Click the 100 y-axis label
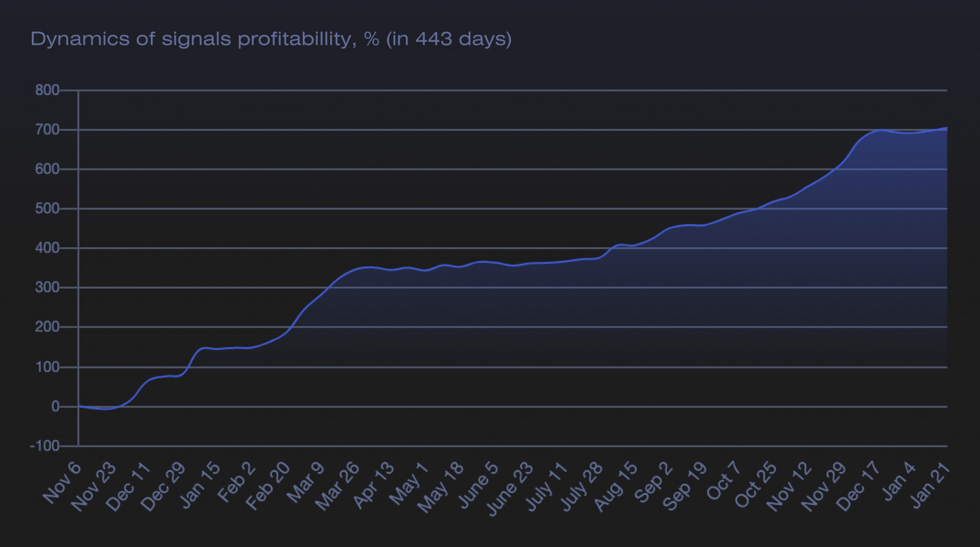The width and height of the screenshot is (980, 547). (47, 367)
